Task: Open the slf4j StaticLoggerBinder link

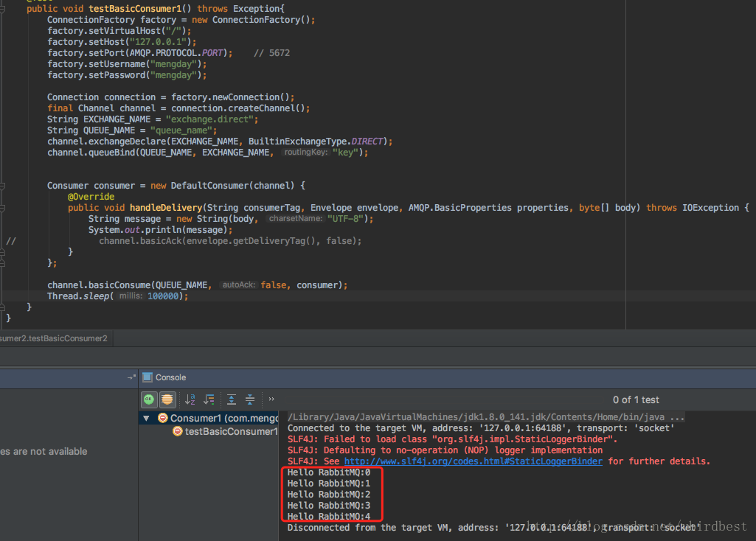Action: [x=473, y=461]
